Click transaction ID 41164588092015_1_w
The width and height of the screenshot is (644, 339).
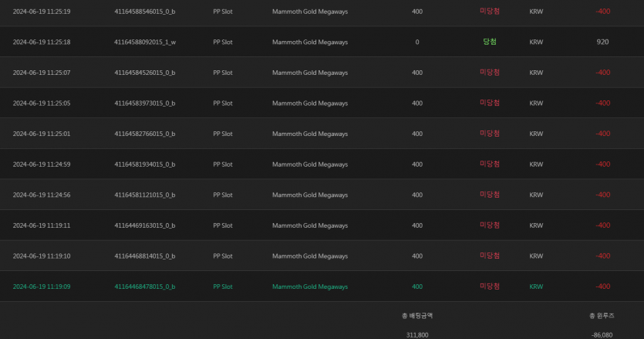(145, 42)
